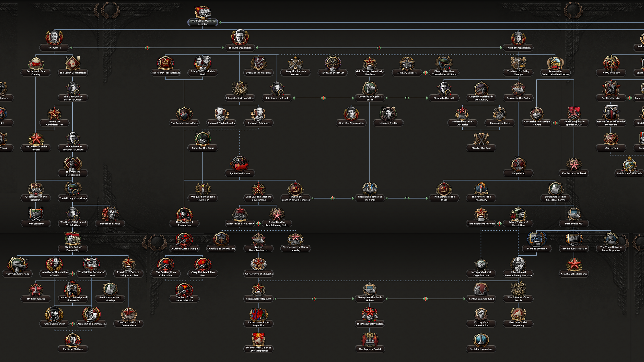
Task: Select the War Economy focus icon
Action: click(36, 214)
